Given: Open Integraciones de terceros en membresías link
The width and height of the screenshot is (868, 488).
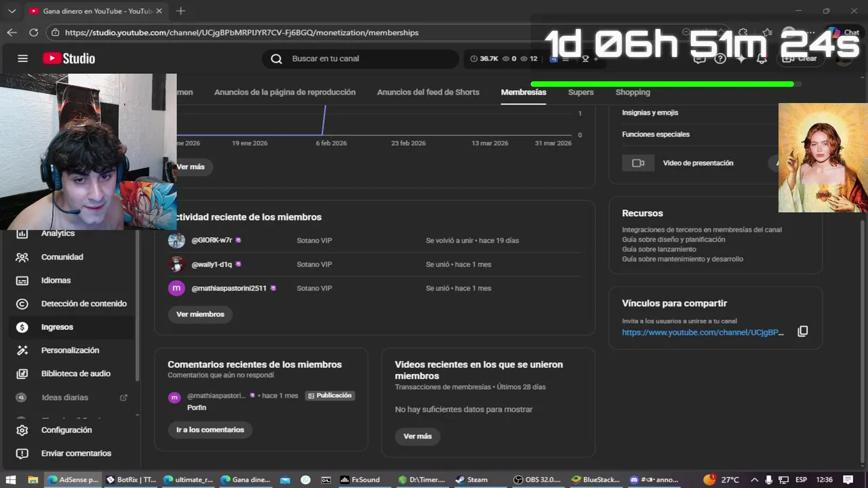Looking at the screenshot, I should [x=702, y=230].
